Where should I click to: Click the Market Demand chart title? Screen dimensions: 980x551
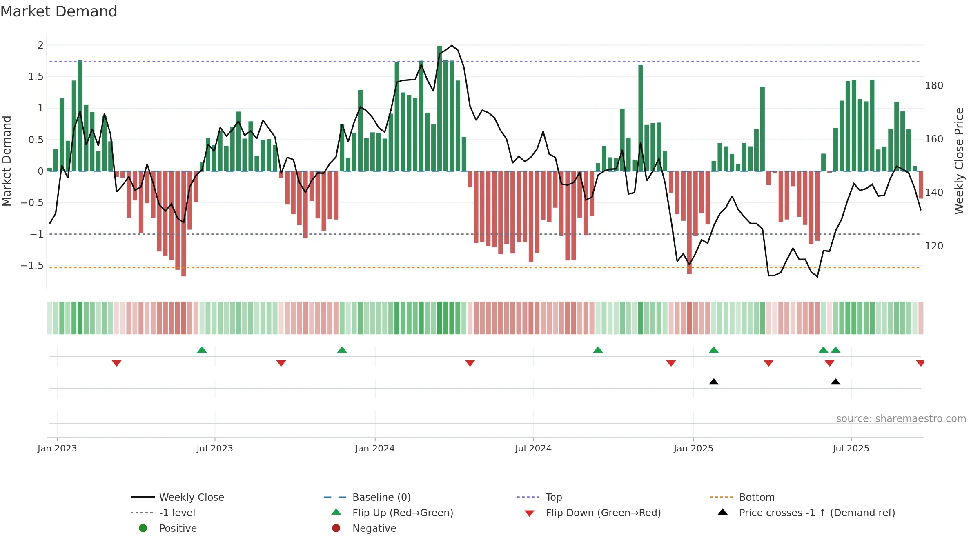59,11
